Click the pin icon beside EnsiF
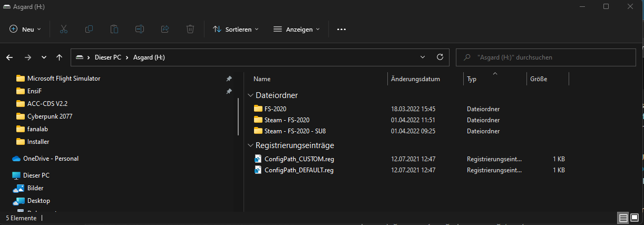Image resolution: width=644 pixels, height=225 pixels. 229,91
